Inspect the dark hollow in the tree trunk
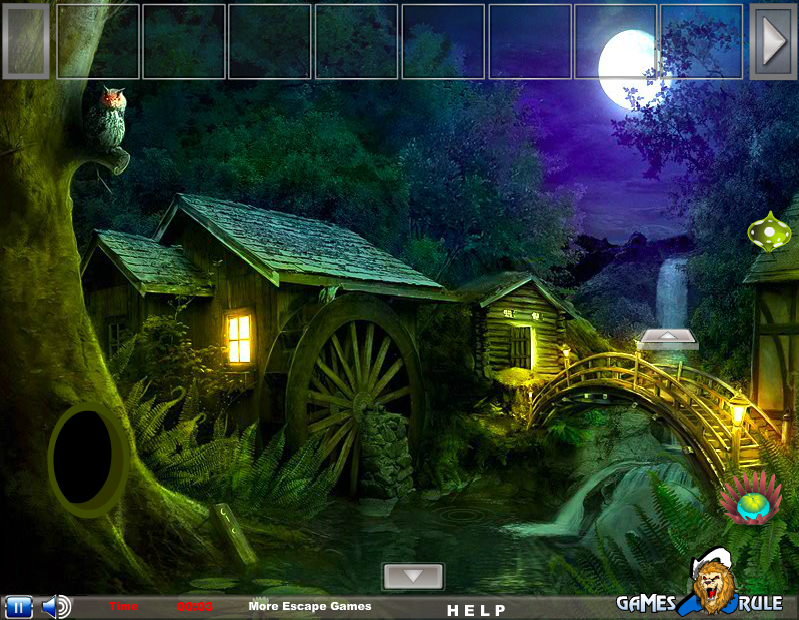This screenshot has width=799, height=620. tap(86, 458)
